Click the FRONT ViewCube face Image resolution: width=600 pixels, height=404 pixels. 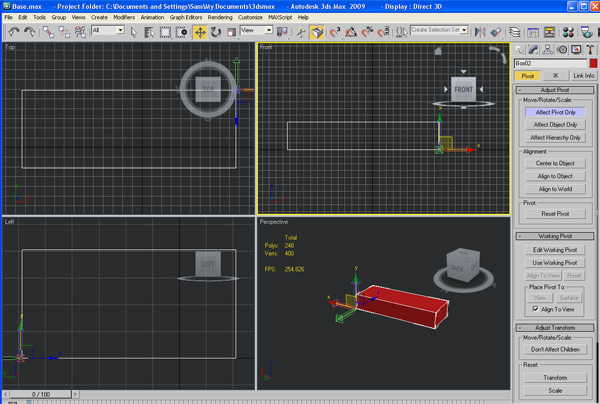tap(463, 90)
